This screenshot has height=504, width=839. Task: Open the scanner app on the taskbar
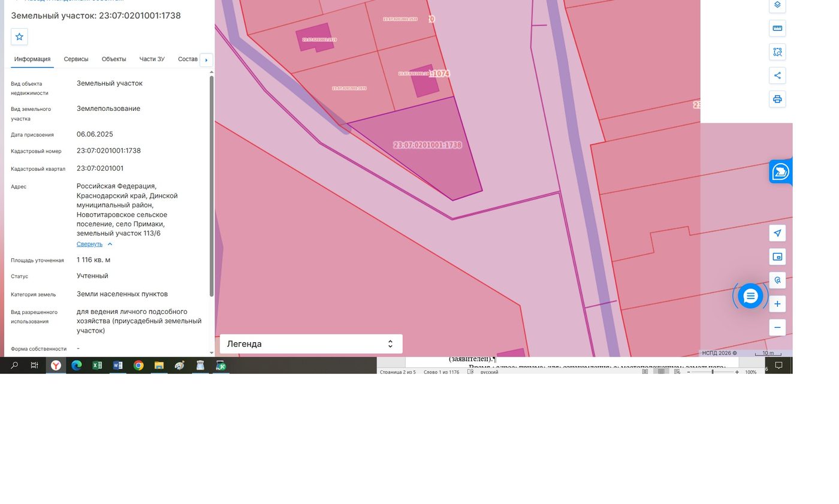click(200, 366)
